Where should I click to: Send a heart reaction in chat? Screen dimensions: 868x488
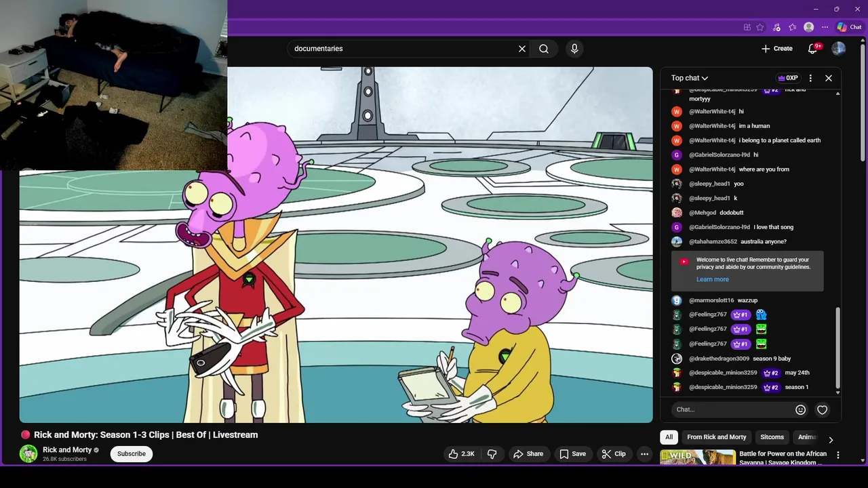pos(823,409)
